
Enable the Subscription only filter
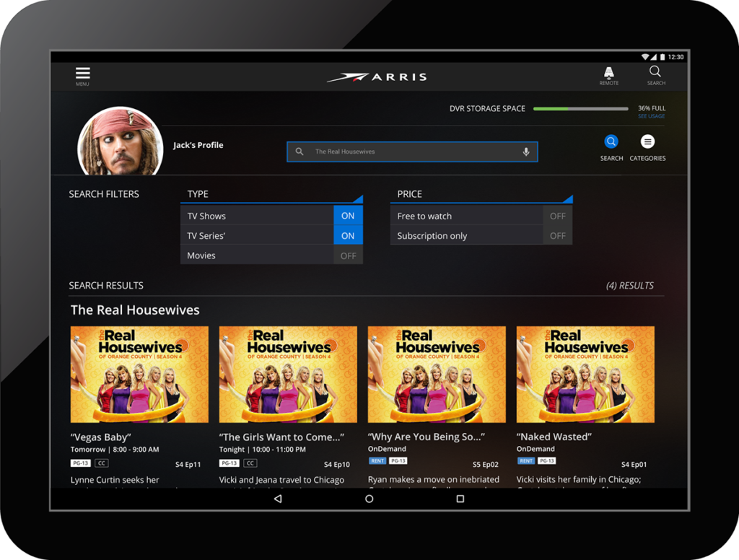558,235
